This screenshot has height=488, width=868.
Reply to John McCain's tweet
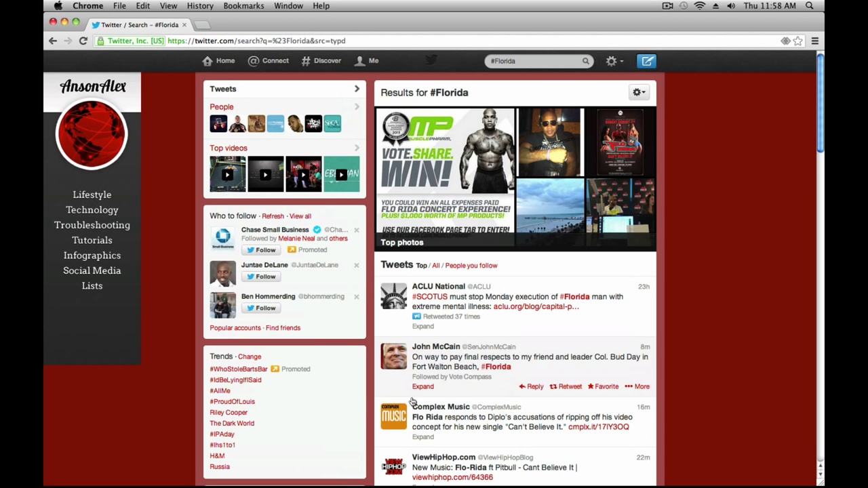pos(531,386)
